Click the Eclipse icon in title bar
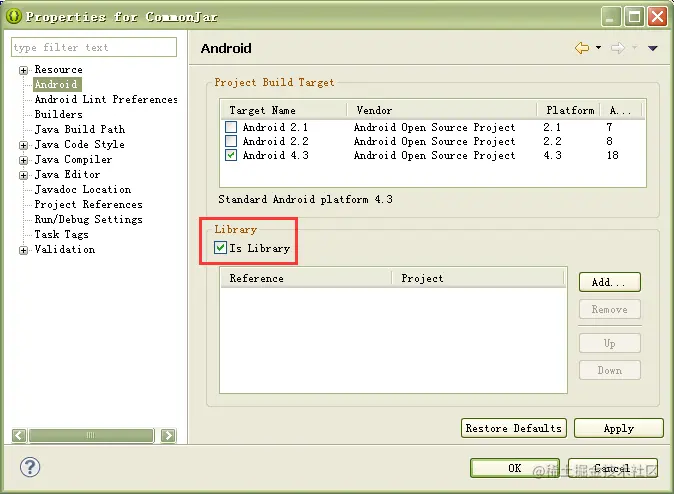 point(14,16)
